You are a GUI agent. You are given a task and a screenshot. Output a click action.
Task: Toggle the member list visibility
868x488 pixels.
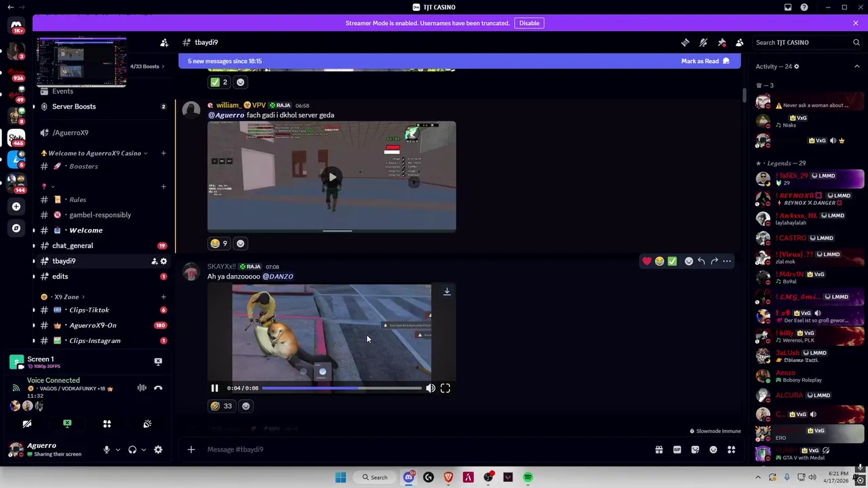click(x=740, y=43)
